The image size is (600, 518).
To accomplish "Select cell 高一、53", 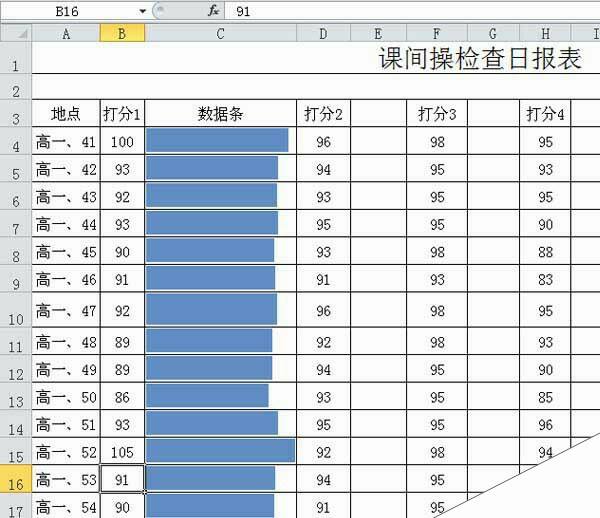I will (66, 479).
